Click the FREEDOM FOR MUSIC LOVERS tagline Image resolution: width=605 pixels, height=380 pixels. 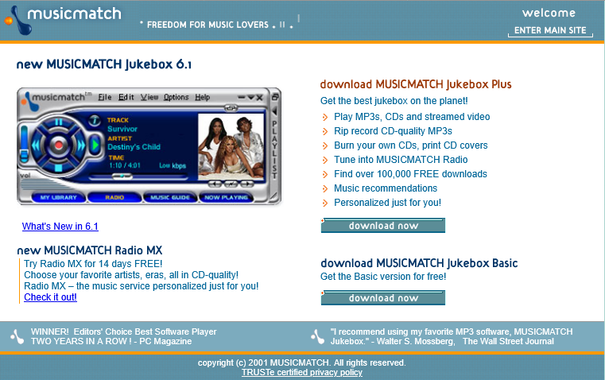208,25
